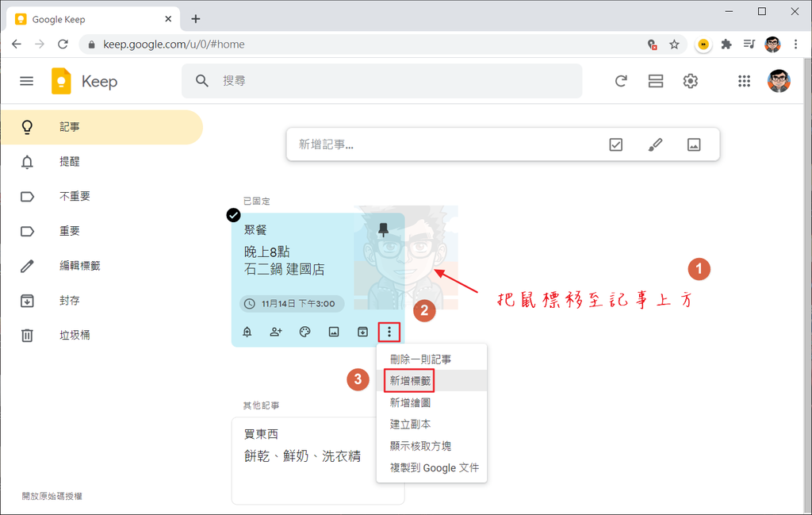Click the 搜尋 search field
Image resolution: width=812 pixels, height=515 pixels.
click(381, 81)
